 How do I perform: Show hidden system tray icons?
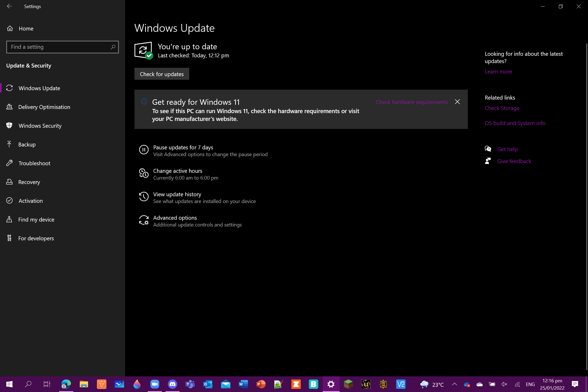[x=455, y=384]
